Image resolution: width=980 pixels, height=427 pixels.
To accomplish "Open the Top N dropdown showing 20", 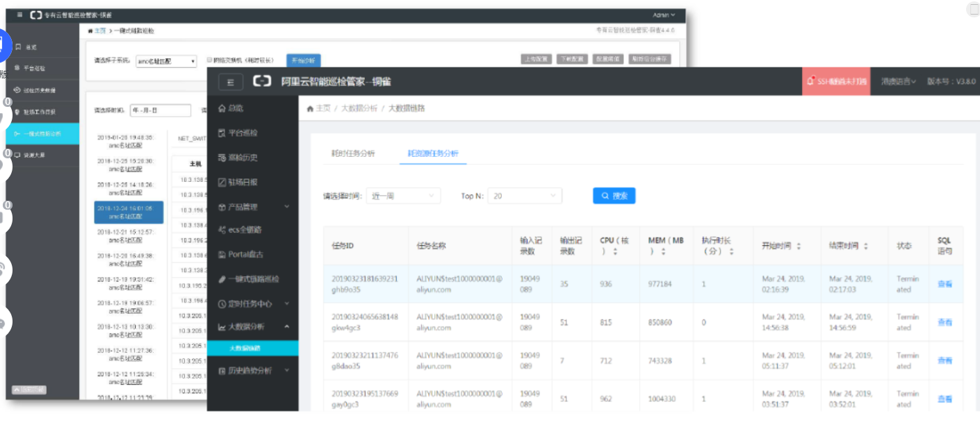I will [x=525, y=196].
